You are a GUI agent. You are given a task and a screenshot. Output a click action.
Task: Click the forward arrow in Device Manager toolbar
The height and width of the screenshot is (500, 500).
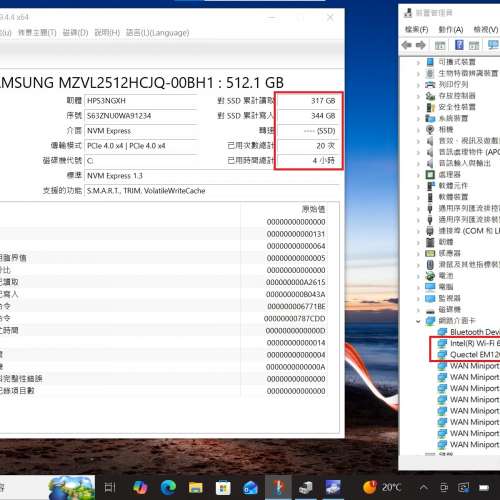[x=421, y=45]
